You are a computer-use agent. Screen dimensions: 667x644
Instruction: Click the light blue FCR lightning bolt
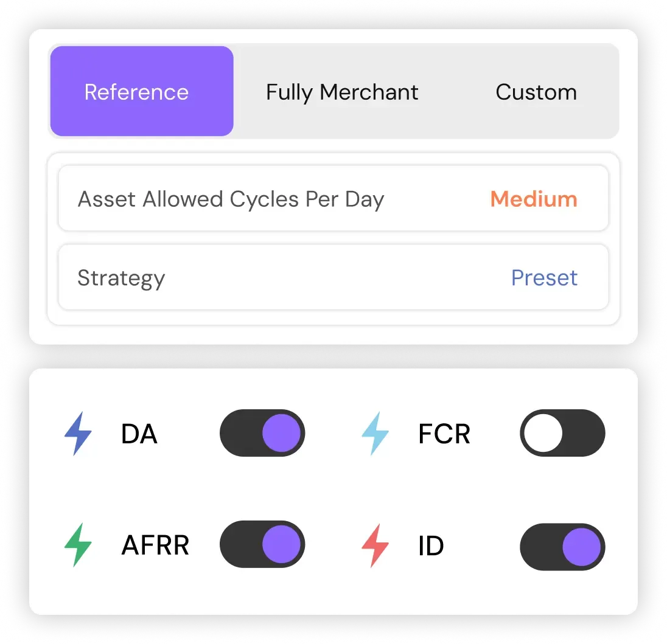(x=375, y=433)
